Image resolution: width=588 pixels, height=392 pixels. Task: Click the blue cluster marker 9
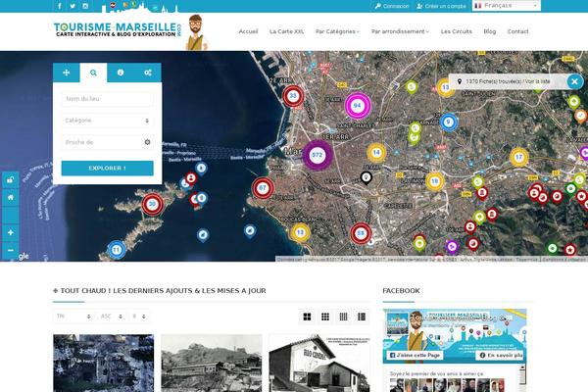pos(448,122)
